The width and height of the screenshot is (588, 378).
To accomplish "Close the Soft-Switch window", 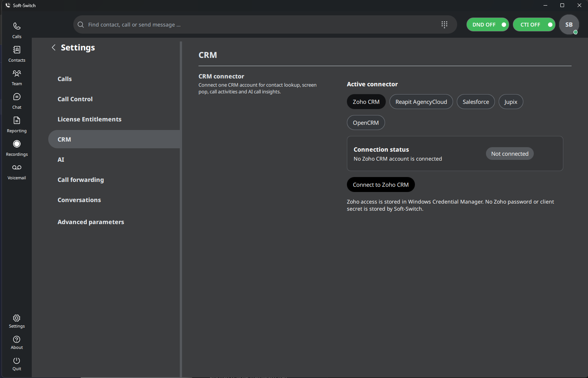I will 579,5.
